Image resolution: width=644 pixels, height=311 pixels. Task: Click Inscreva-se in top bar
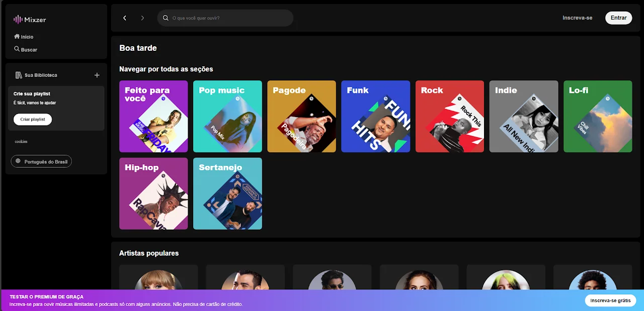point(577,18)
